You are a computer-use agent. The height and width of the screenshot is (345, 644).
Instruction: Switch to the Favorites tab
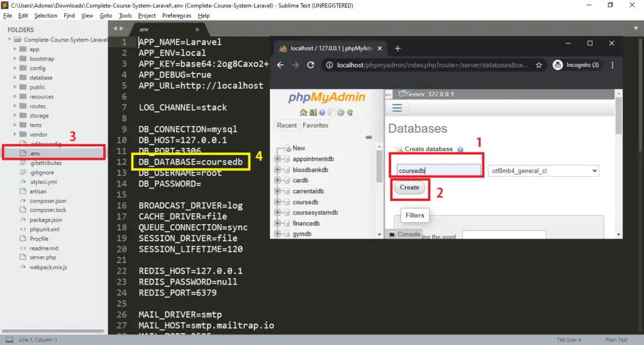tap(315, 125)
